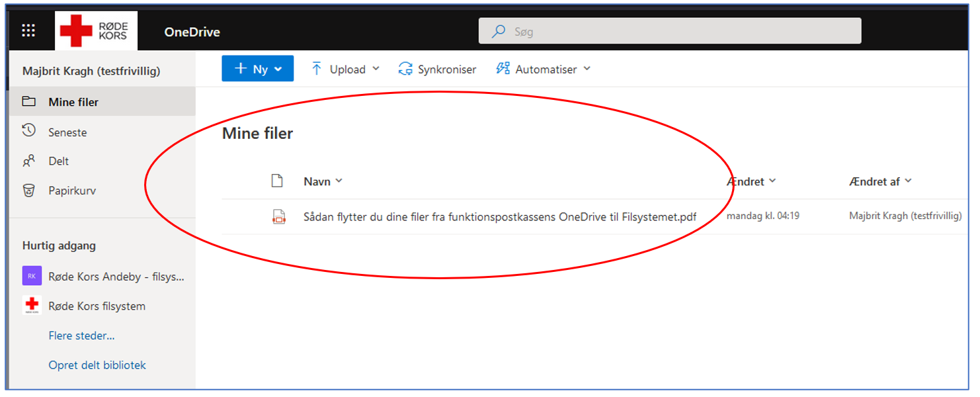Click the Røde Kors filsystem cross icon
Screen dimensions: 980x397
tap(32, 305)
